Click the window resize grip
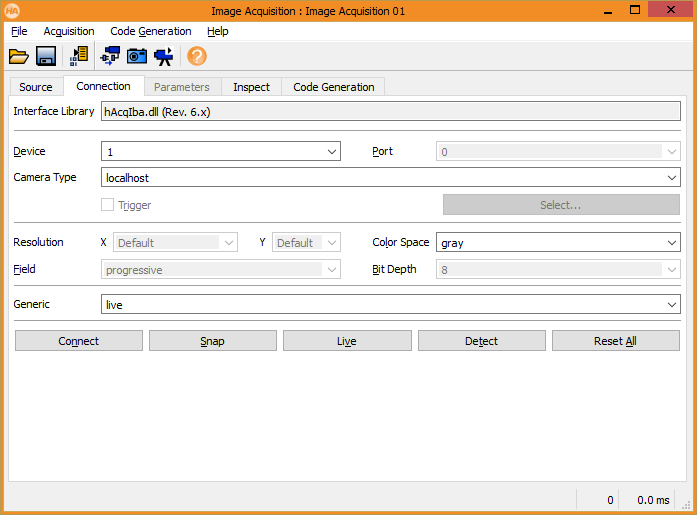Viewport: 697px width, 515px height. pyautogui.click(x=687, y=506)
